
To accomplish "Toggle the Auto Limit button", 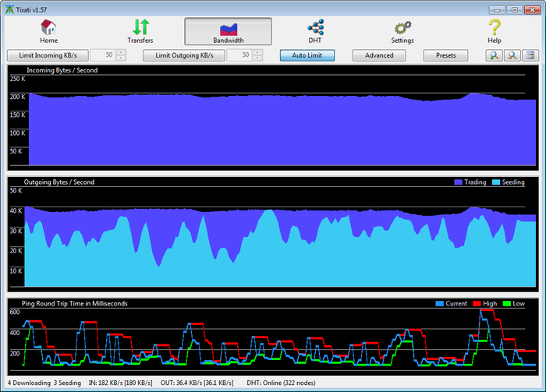I will [307, 55].
